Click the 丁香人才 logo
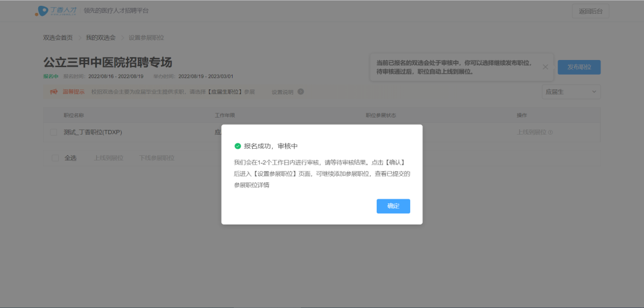 (x=56, y=11)
